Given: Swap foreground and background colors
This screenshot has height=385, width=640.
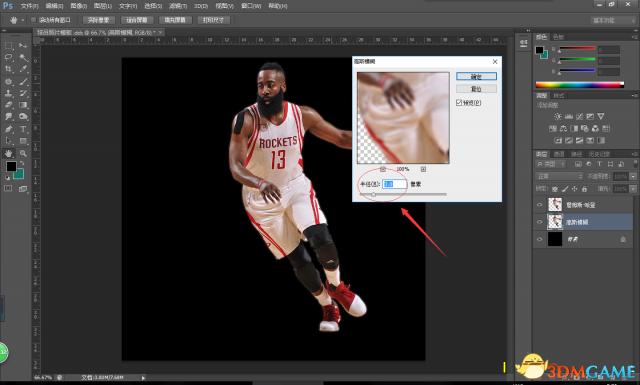Looking at the screenshot, I should 22,163.
